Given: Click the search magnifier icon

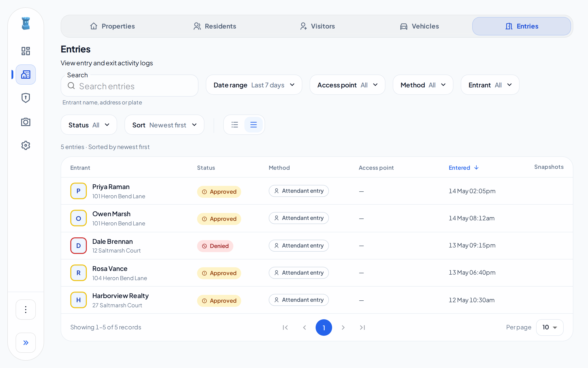Looking at the screenshot, I should (x=71, y=86).
